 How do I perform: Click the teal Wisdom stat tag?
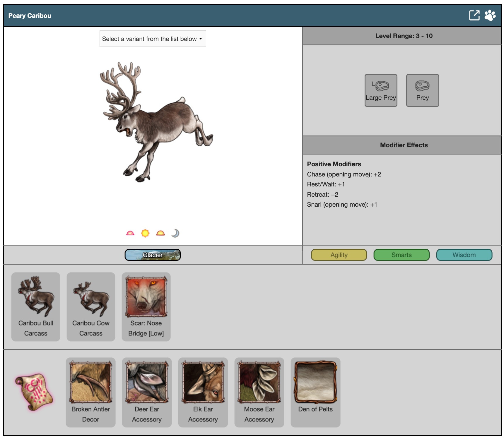(464, 255)
